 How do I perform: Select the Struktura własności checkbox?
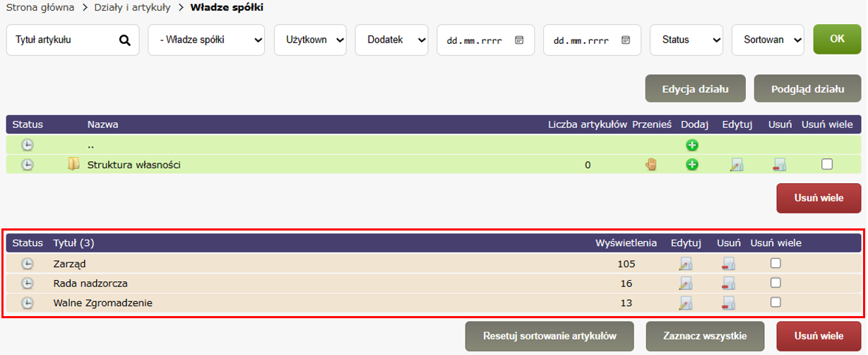[x=827, y=164]
